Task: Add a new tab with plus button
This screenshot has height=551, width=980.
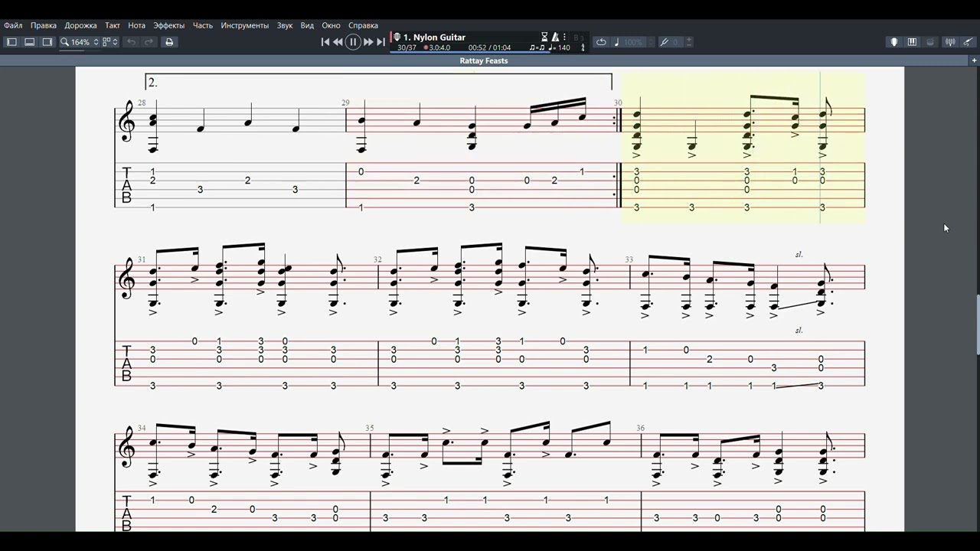Action: tap(974, 60)
